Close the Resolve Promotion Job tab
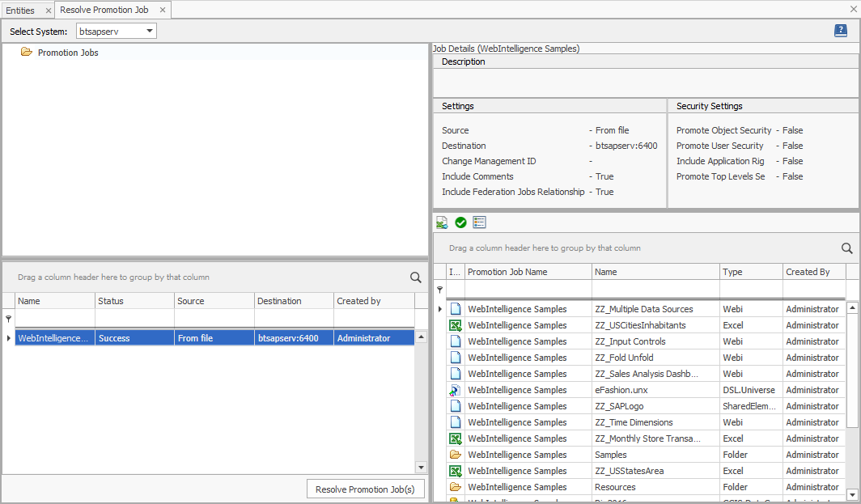Image resolution: width=861 pixels, height=504 pixels. click(163, 10)
